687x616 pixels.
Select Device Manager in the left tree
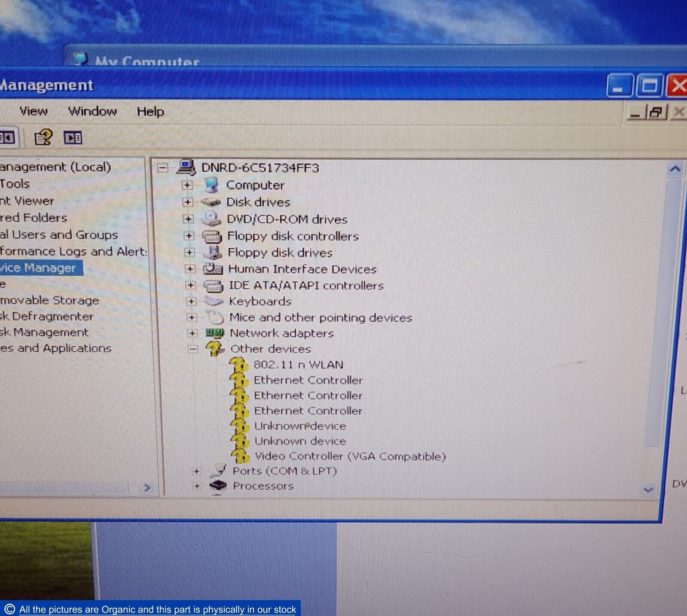coord(41,268)
